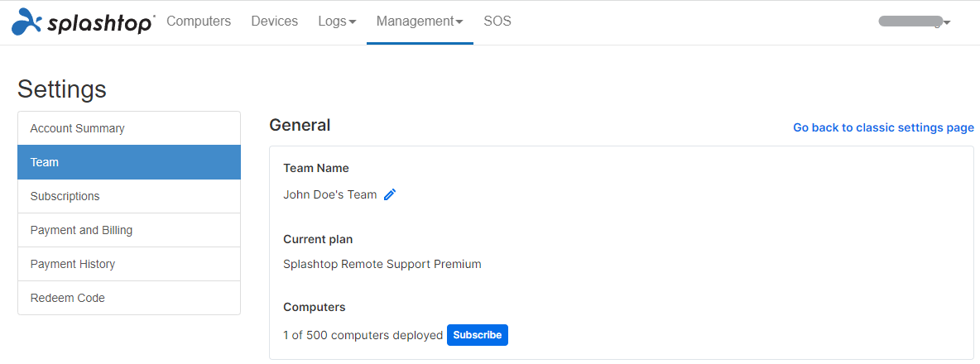Open Account Summary in settings sidebar
980x364 pixels.
(129, 128)
